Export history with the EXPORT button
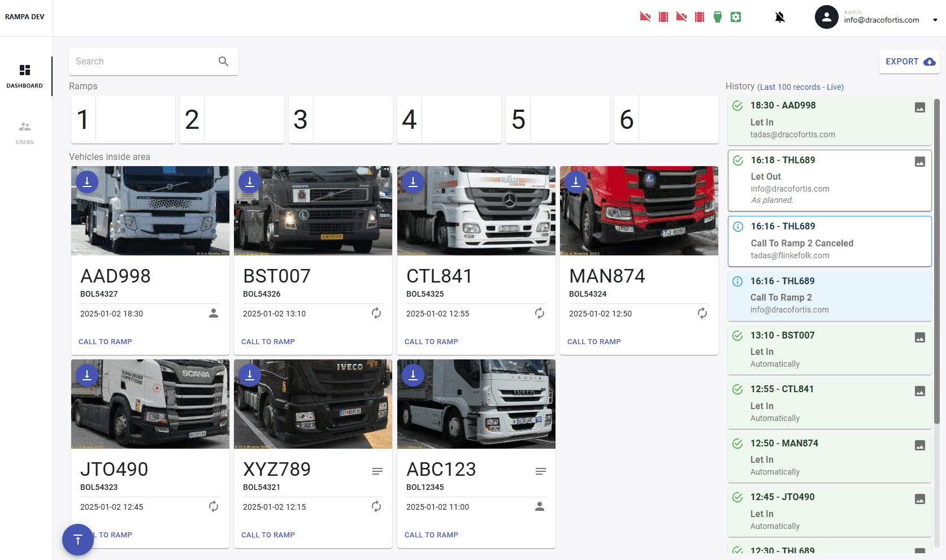 (x=909, y=62)
